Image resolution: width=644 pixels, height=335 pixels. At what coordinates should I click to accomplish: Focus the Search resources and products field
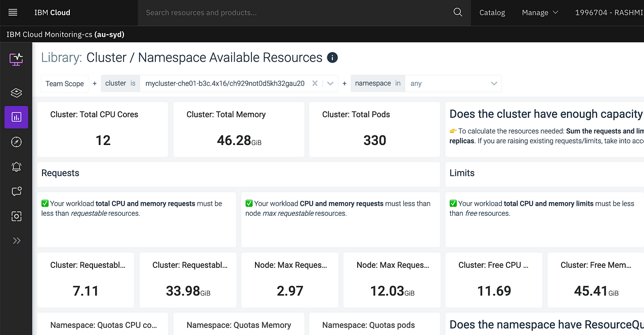(296, 13)
